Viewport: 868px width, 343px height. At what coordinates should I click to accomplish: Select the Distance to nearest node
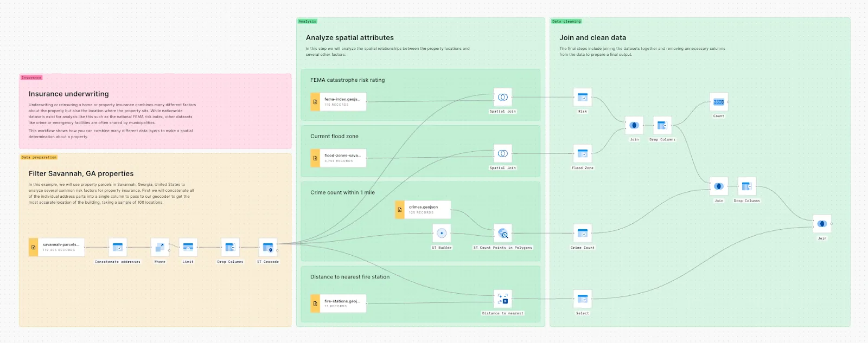pyautogui.click(x=503, y=299)
